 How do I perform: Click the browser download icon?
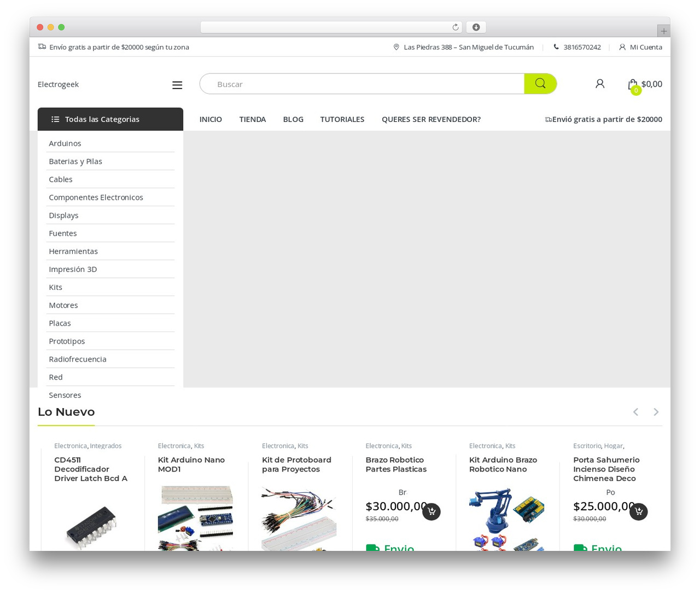tap(476, 27)
